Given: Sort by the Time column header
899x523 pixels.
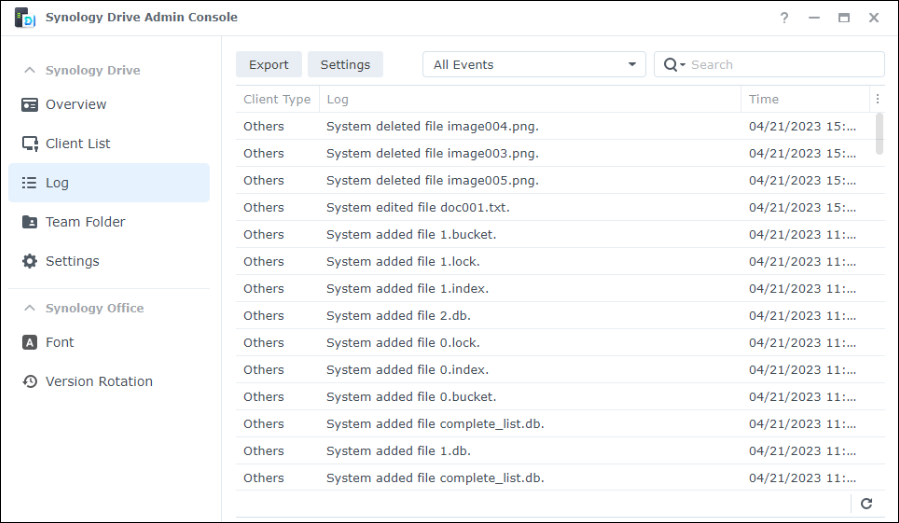Looking at the screenshot, I should point(805,99).
